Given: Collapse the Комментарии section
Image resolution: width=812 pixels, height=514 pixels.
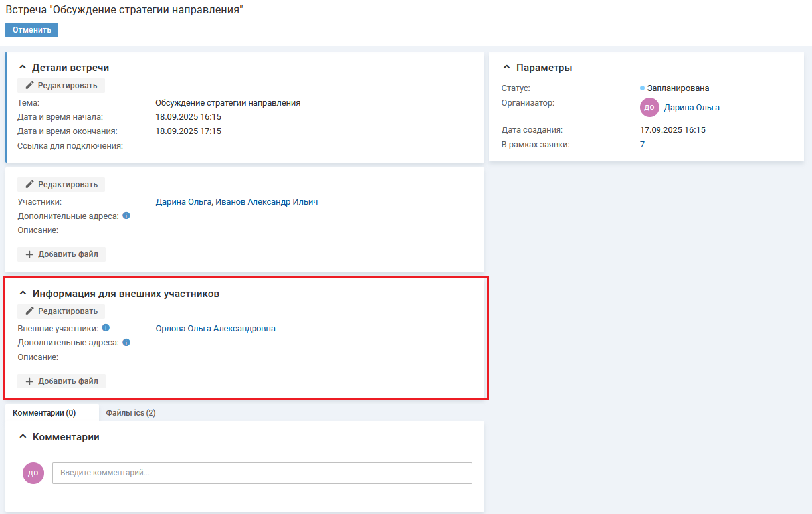Looking at the screenshot, I should click(23, 437).
